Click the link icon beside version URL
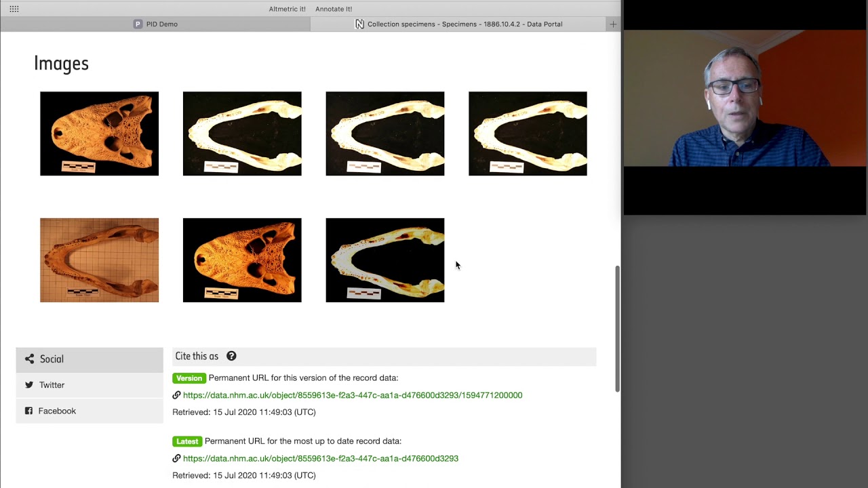Image resolution: width=868 pixels, height=488 pixels. pos(176,395)
